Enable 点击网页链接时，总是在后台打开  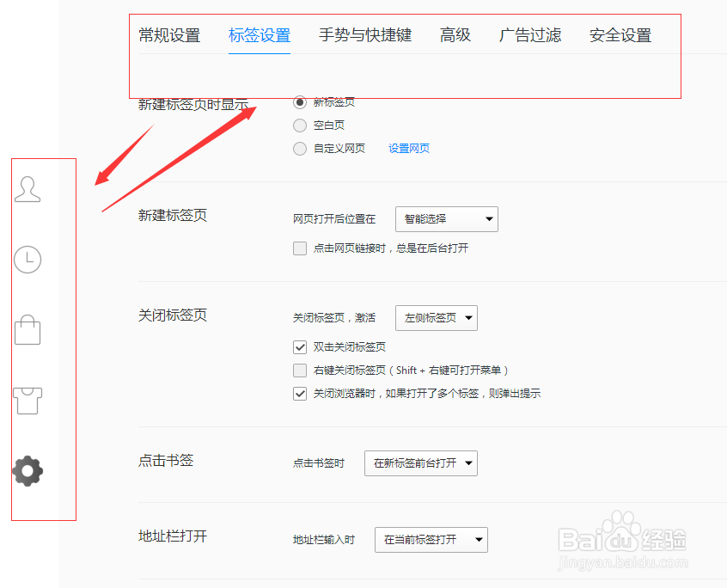coord(299,248)
